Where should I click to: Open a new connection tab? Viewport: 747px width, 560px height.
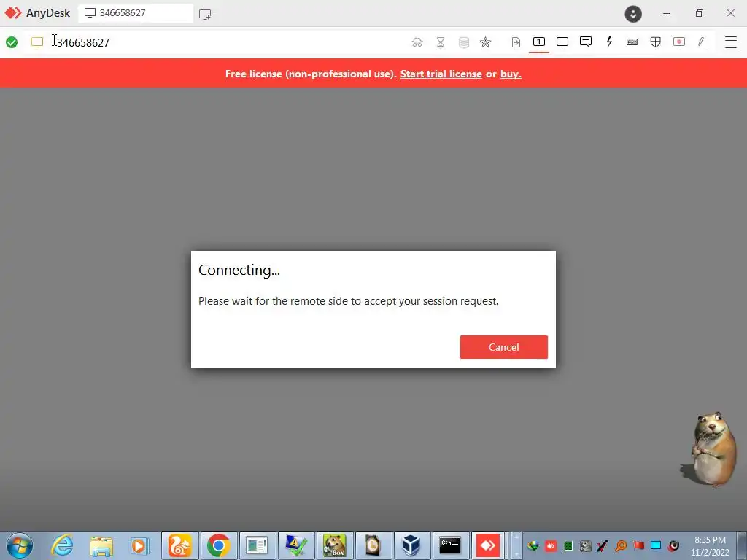point(205,15)
